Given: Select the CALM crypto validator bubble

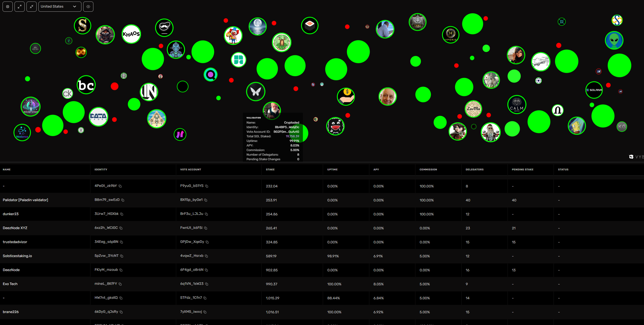Looking at the screenshot, I should coord(517,105).
